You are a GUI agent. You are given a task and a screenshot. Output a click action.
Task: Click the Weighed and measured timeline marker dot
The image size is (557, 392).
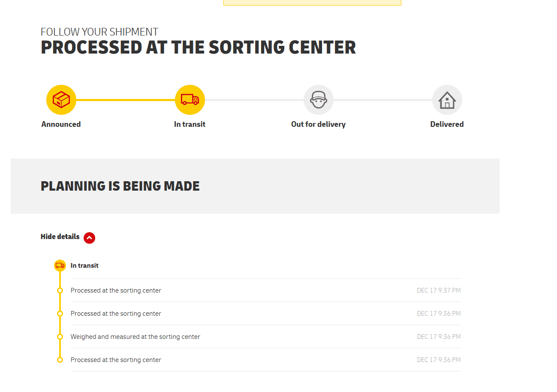pos(60,337)
